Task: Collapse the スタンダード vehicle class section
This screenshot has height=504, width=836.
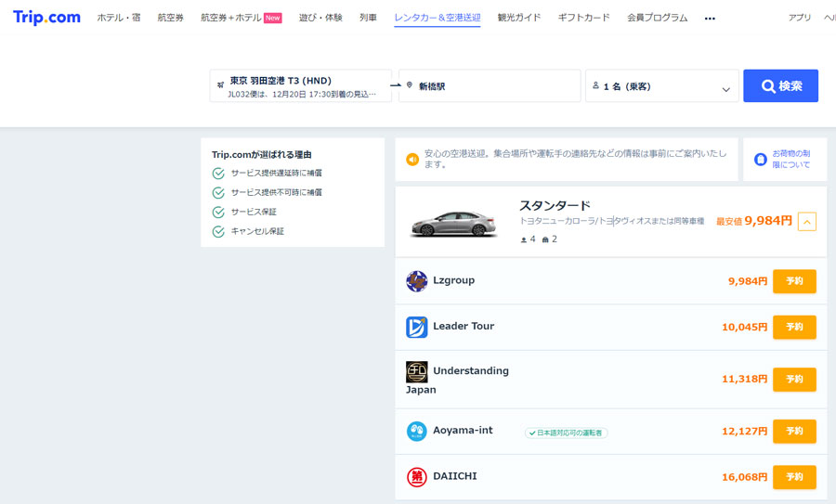Action: point(806,221)
